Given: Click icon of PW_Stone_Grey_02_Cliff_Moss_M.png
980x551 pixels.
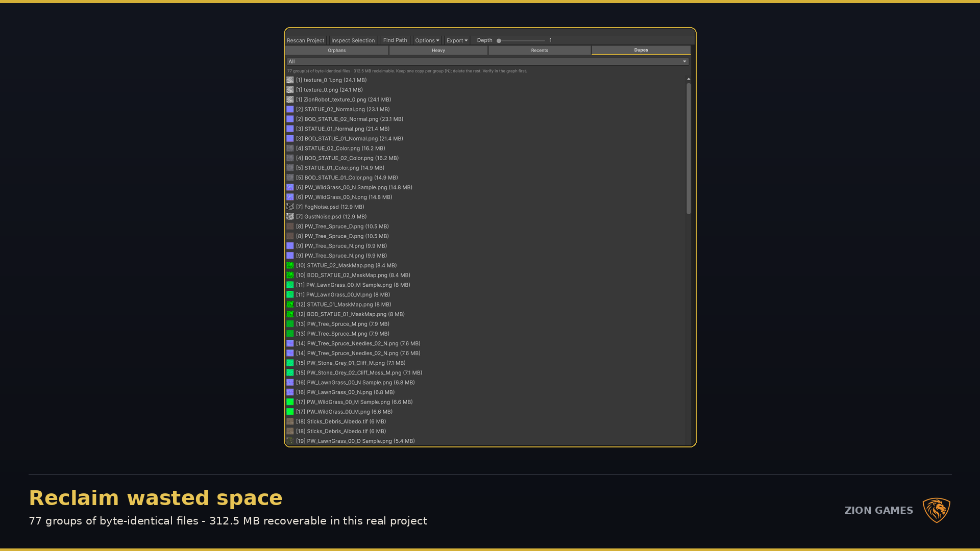Looking at the screenshot, I should 290,372.
